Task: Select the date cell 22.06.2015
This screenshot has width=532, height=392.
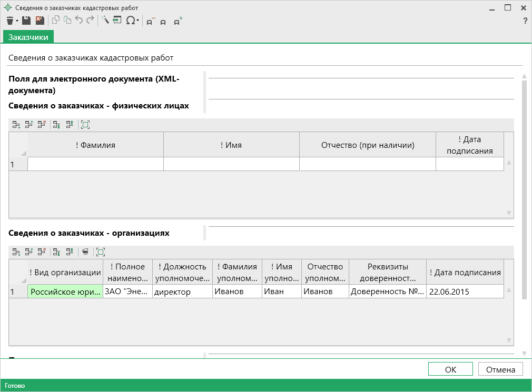Action: click(464, 292)
